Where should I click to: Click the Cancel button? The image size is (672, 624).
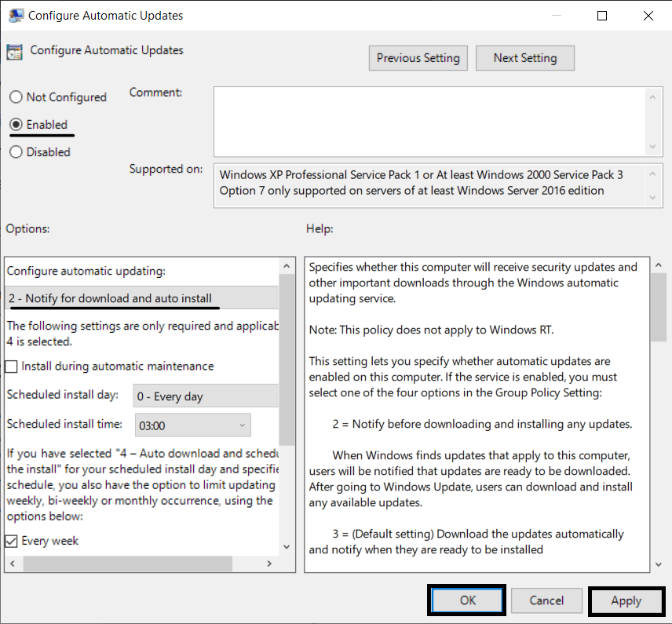click(546, 600)
